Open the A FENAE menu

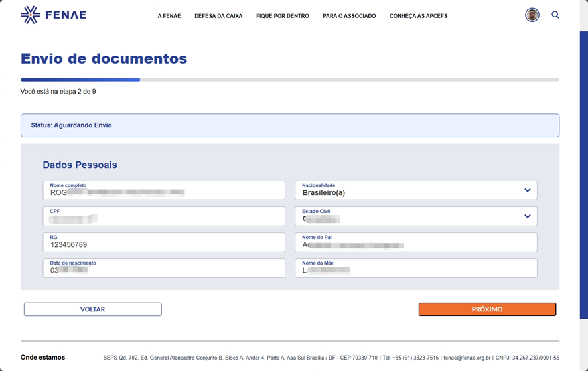(x=169, y=16)
